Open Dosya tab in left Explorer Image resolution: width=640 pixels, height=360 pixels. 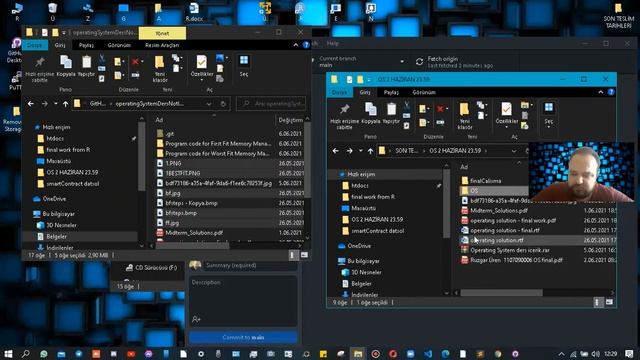[35, 45]
